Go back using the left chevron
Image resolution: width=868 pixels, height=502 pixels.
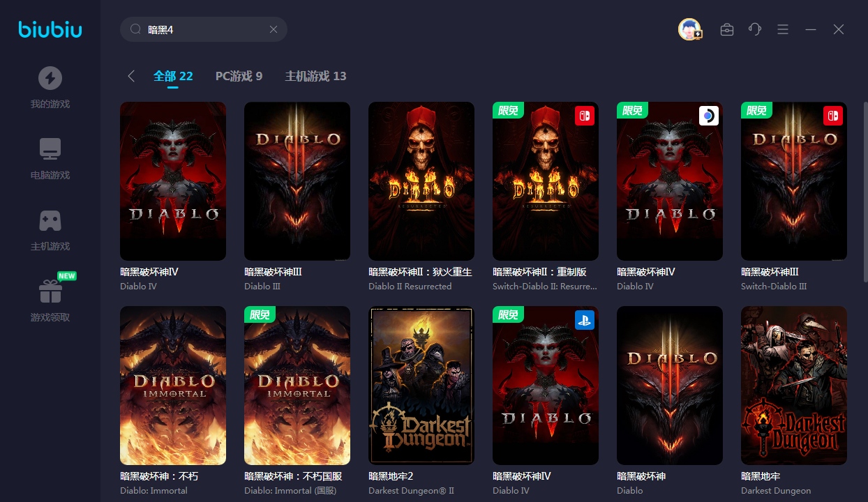(131, 76)
